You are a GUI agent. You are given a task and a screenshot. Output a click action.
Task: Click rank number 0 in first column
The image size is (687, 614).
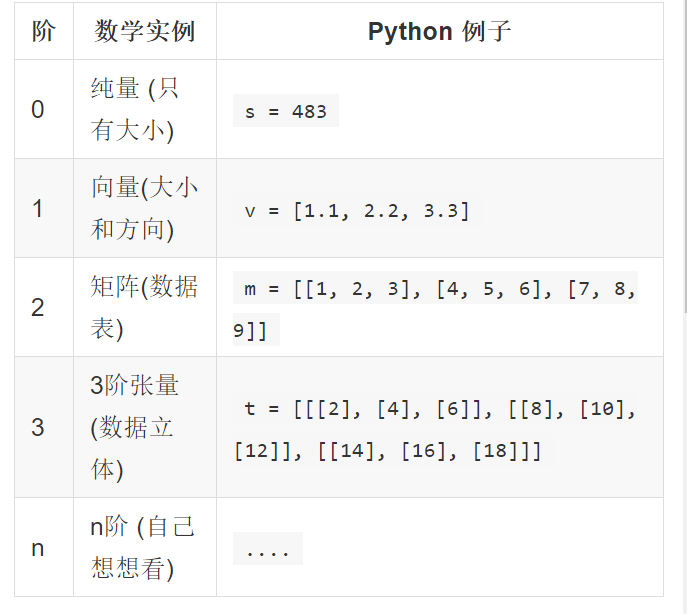38,110
